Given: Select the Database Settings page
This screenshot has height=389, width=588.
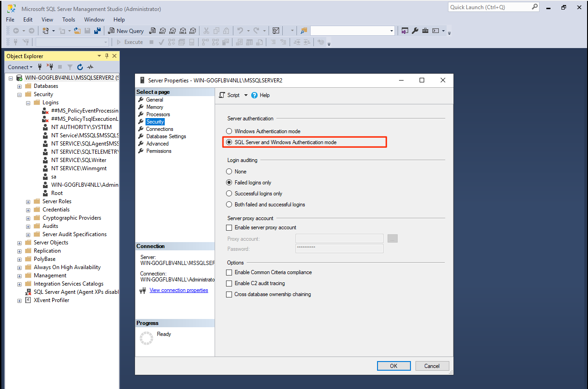Looking at the screenshot, I should (166, 136).
